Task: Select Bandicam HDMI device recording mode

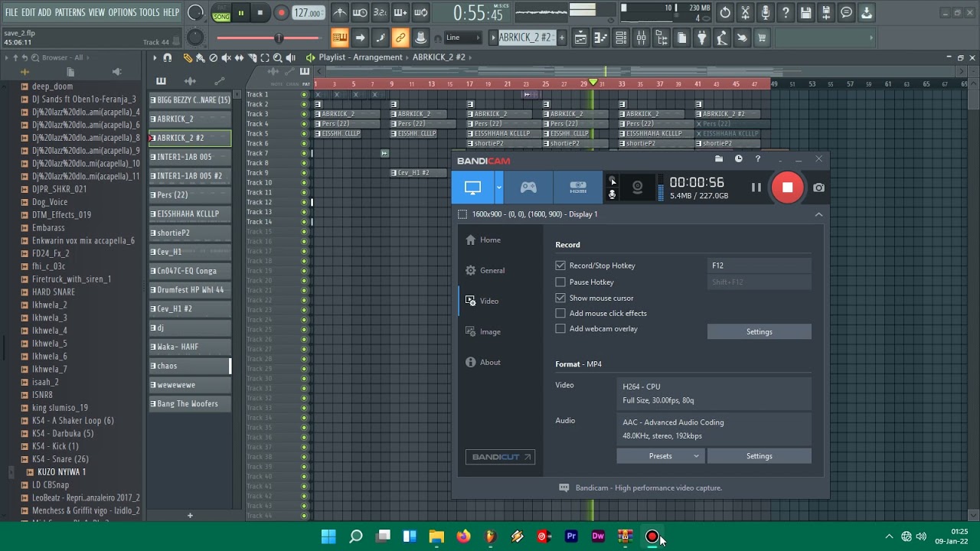Action: coord(578,187)
